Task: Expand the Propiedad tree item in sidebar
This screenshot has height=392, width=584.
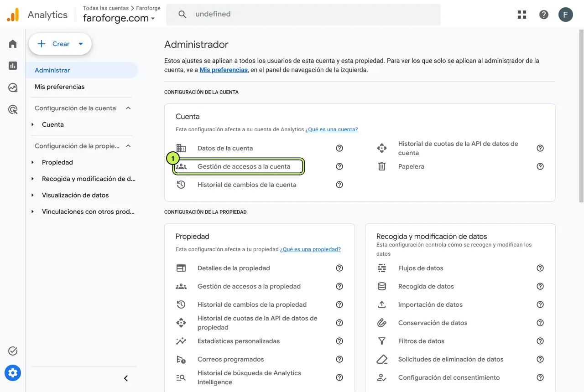Action: point(32,162)
